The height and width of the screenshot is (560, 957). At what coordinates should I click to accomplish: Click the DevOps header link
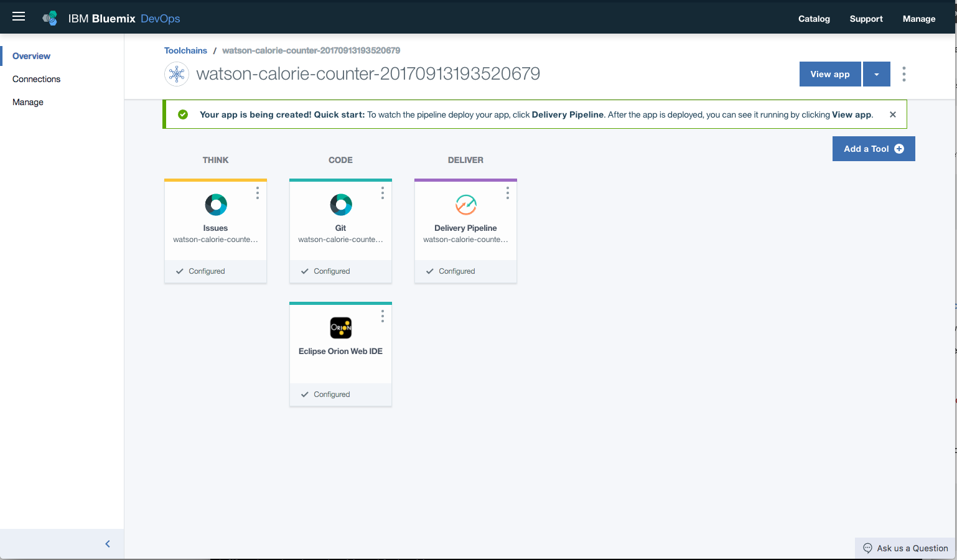161,19
